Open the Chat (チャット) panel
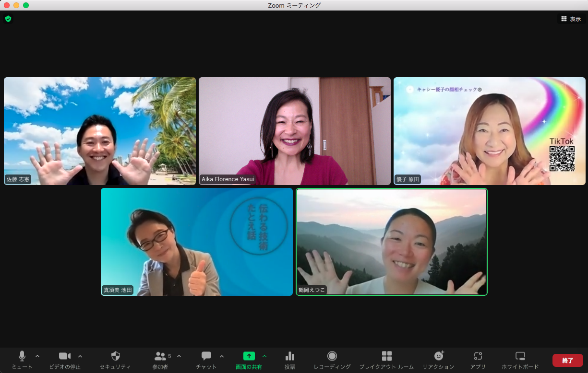This screenshot has width=588, height=373. pyautogui.click(x=206, y=356)
